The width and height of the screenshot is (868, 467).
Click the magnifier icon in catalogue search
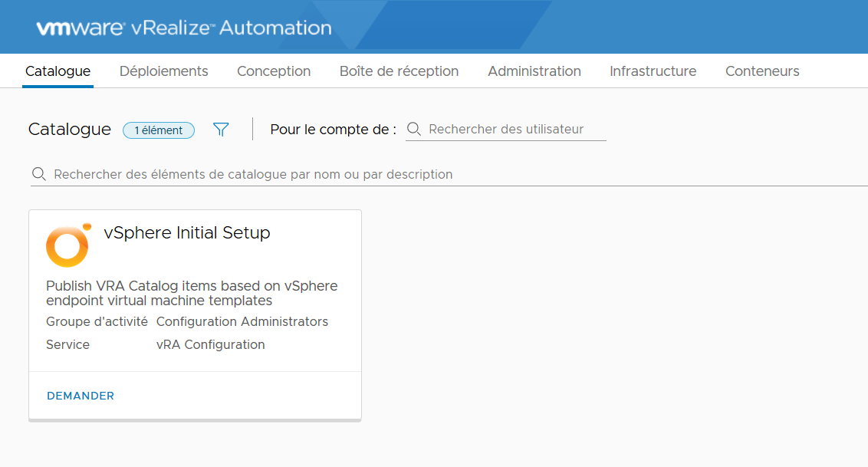pyautogui.click(x=39, y=174)
